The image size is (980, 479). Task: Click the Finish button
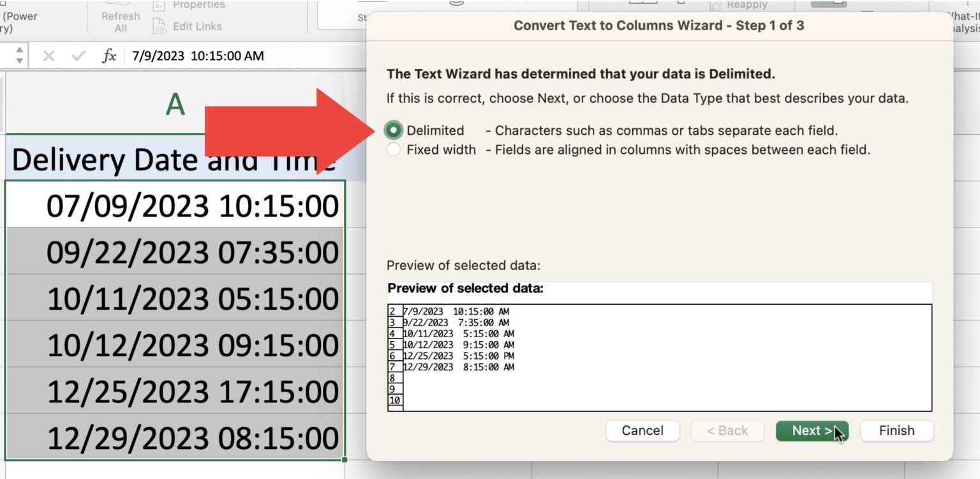pyautogui.click(x=896, y=430)
